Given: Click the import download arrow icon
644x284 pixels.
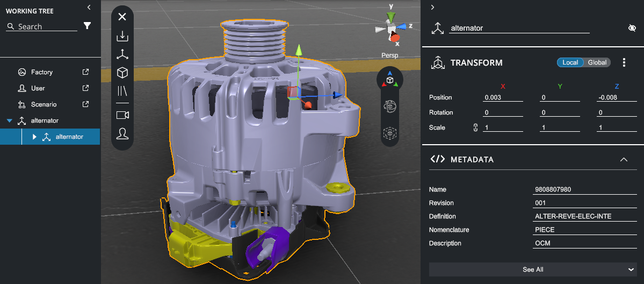Looking at the screenshot, I should coord(122,36).
